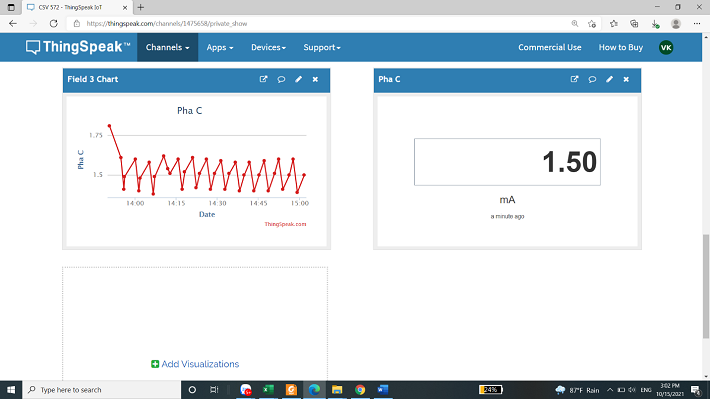Open browser Collections icon
Image resolution: width=710 pixels, height=399 pixels.
[x=634, y=24]
